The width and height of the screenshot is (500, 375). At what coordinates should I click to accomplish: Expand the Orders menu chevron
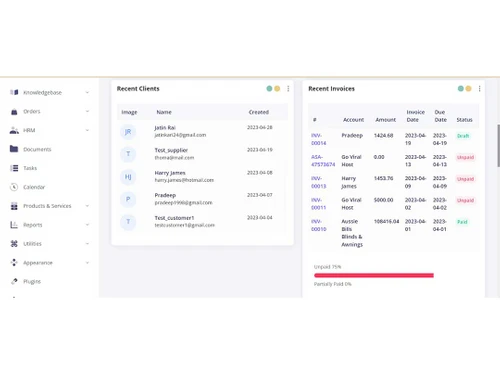pyautogui.click(x=87, y=111)
